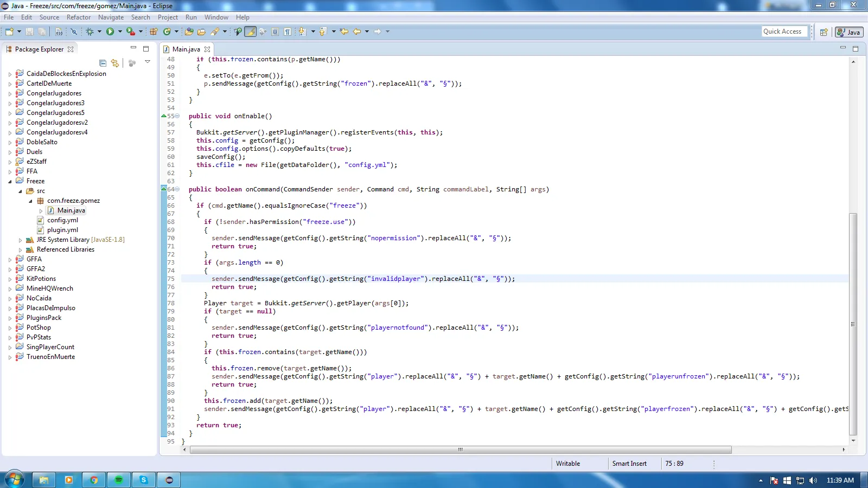
Task: Collapse the onCommand method fold marker
Action: 177,189
